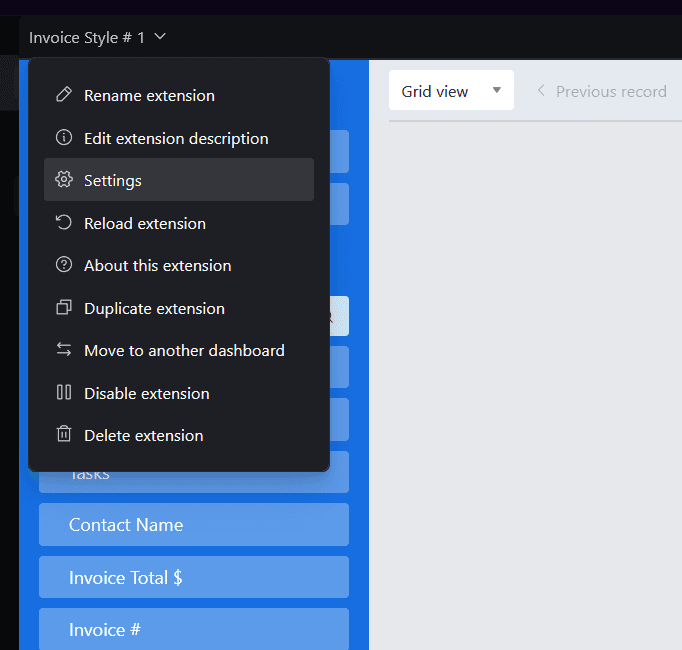
Task: Click the pencil icon beside Rename extension
Action: 64,94
